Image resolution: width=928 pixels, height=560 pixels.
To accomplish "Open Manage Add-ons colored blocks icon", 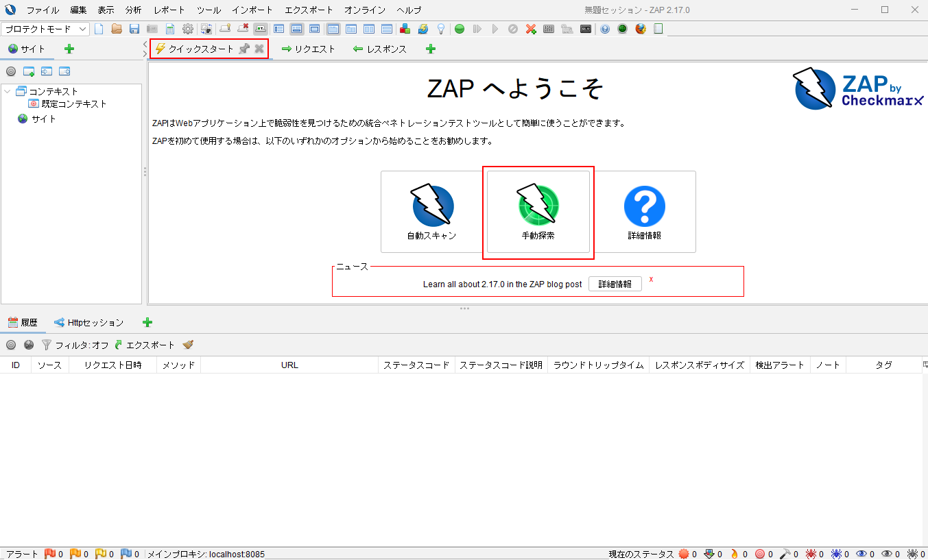I will (405, 29).
